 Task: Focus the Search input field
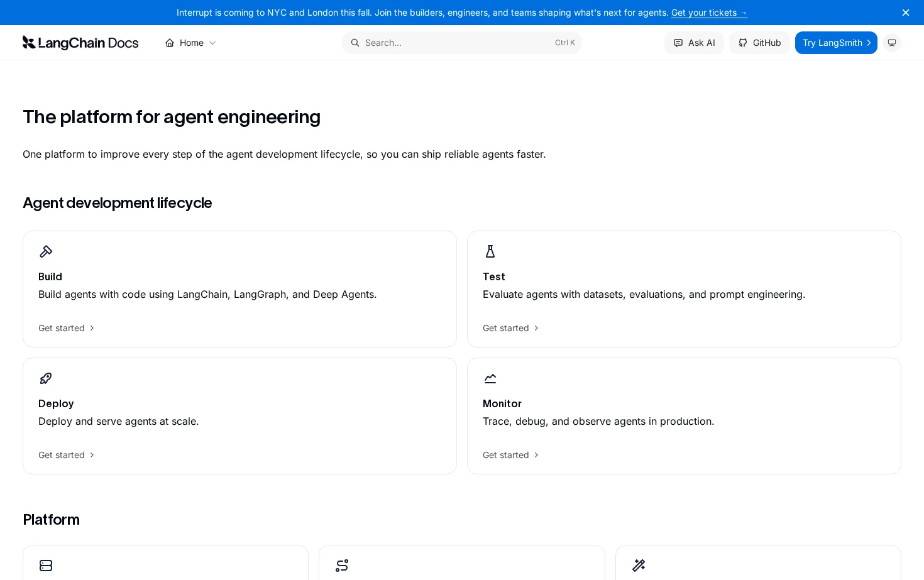pyautogui.click(x=462, y=43)
